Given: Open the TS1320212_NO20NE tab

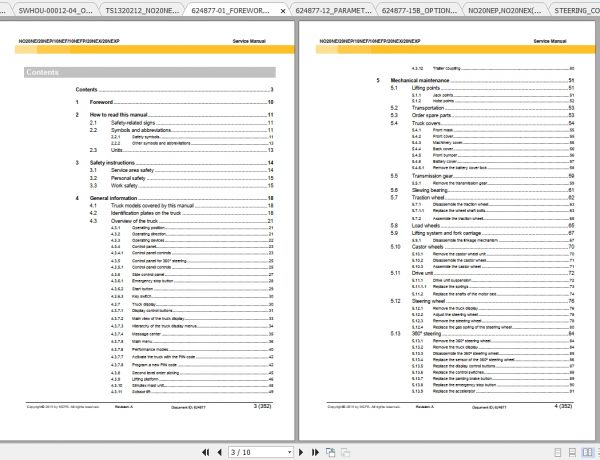Looking at the screenshot, I should (142, 10).
